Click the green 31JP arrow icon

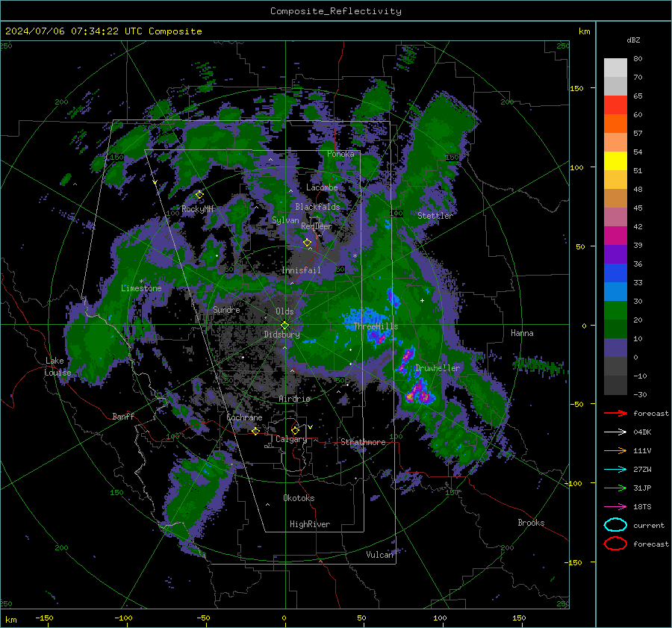[615, 488]
